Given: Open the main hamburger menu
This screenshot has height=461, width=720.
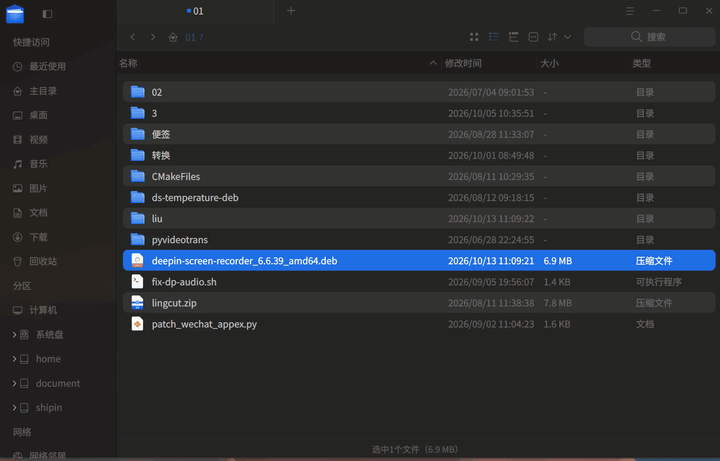Looking at the screenshot, I should (630, 11).
